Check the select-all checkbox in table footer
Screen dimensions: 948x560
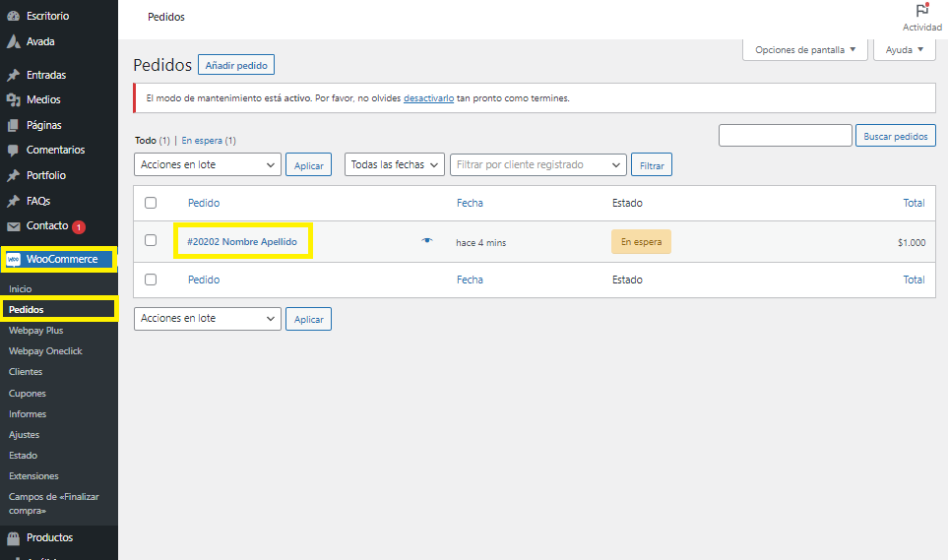pyautogui.click(x=151, y=280)
